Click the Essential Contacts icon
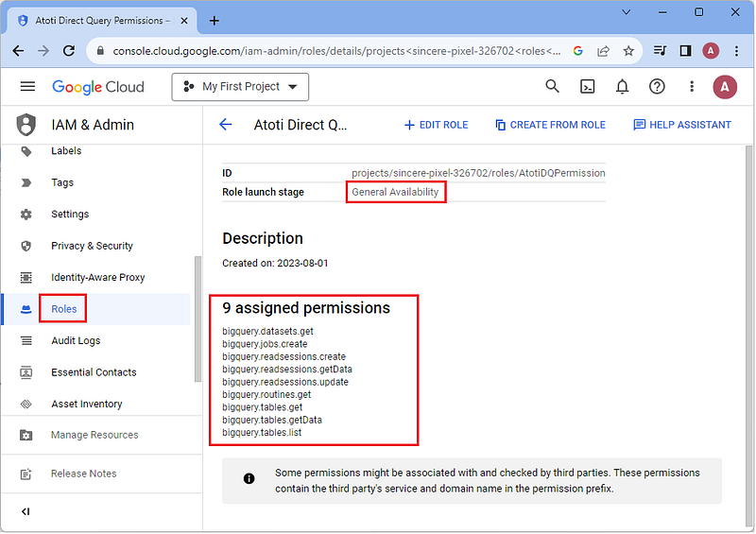The width and height of the screenshot is (756, 534). [x=26, y=372]
